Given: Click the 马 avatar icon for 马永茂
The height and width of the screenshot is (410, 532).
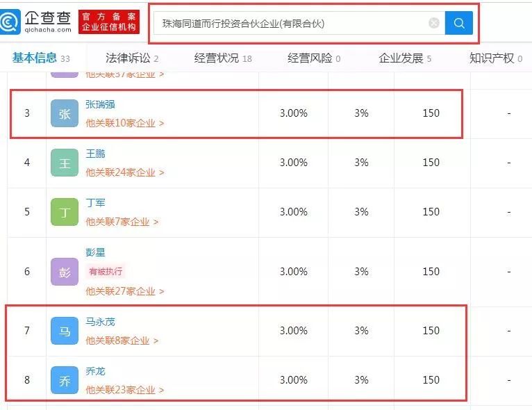Looking at the screenshot, I should [65, 331].
